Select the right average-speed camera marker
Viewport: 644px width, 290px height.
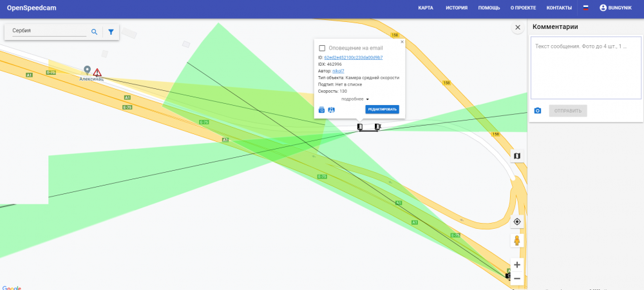[377, 126]
